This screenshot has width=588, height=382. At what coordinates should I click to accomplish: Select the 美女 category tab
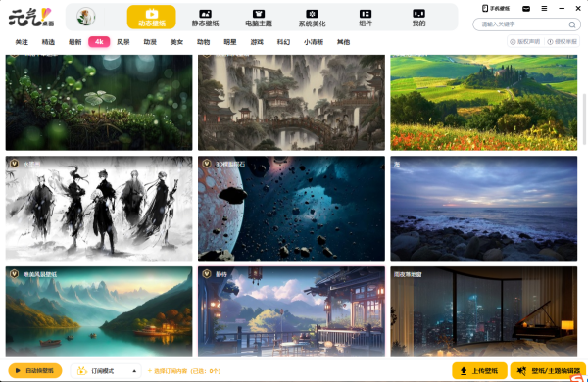pyautogui.click(x=176, y=42)
